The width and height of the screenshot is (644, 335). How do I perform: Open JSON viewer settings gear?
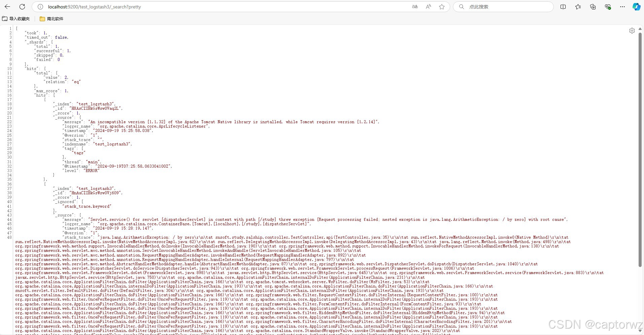632,31
